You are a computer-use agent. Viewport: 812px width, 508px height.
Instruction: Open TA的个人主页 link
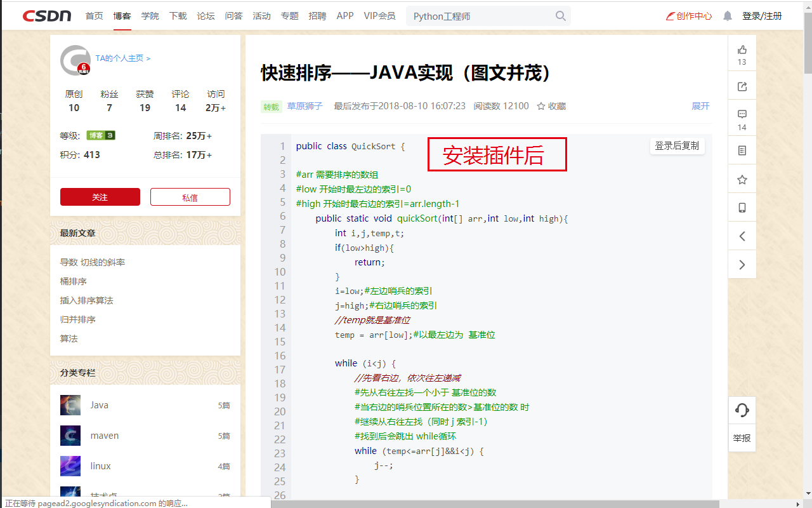123,58
